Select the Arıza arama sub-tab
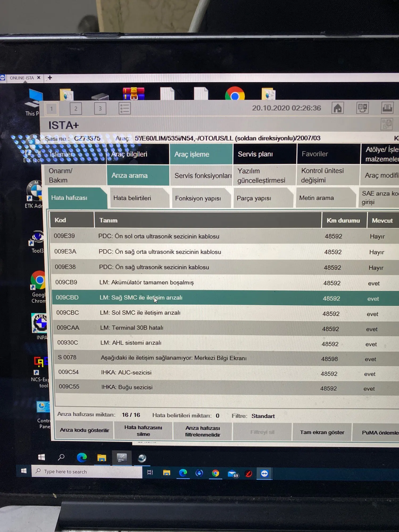 click(138, 175)
